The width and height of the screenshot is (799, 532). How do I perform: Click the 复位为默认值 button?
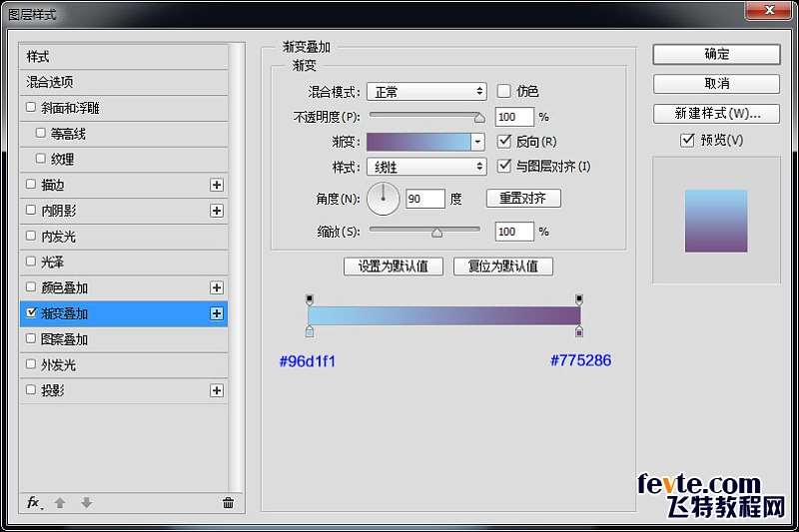503,266
